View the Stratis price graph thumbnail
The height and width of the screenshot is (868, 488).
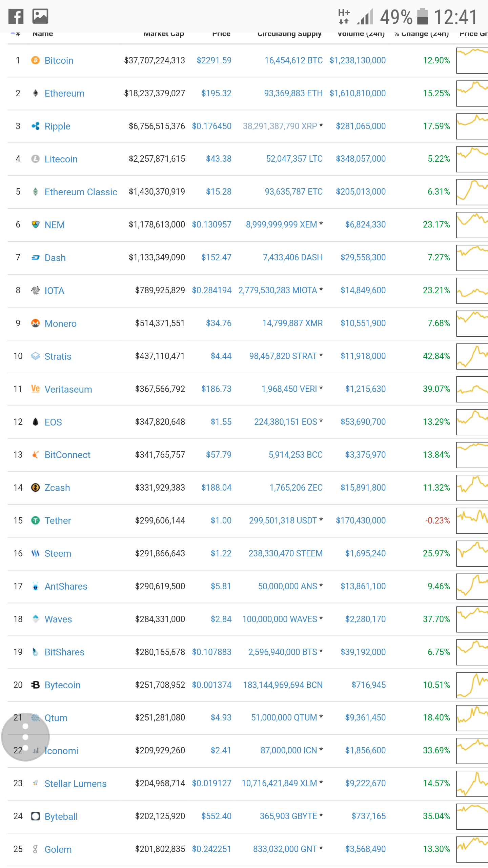472,356
